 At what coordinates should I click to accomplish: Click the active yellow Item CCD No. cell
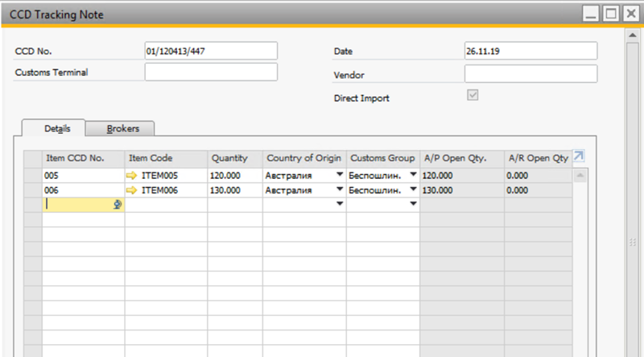click(x=84, y=205)
